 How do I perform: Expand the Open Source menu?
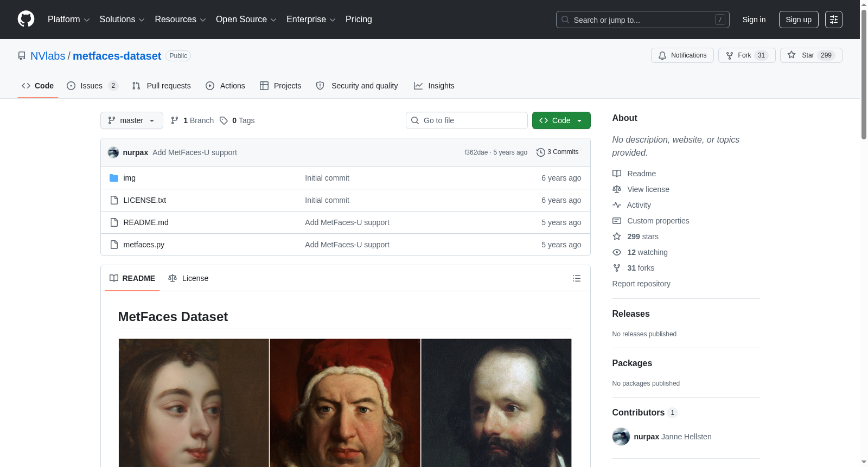click(246, 20)
